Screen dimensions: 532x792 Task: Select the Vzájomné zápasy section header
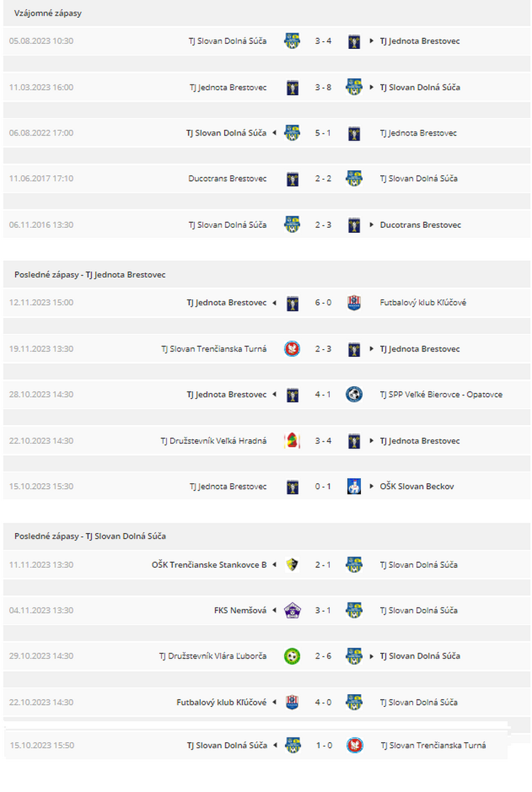coord(48,13)
